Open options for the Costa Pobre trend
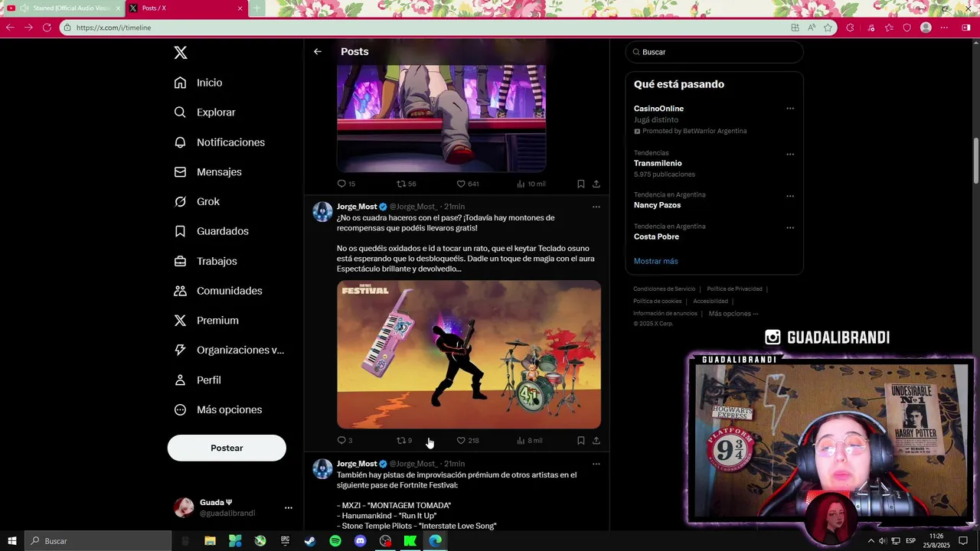 pyautogui.click(x=790, y=227)
